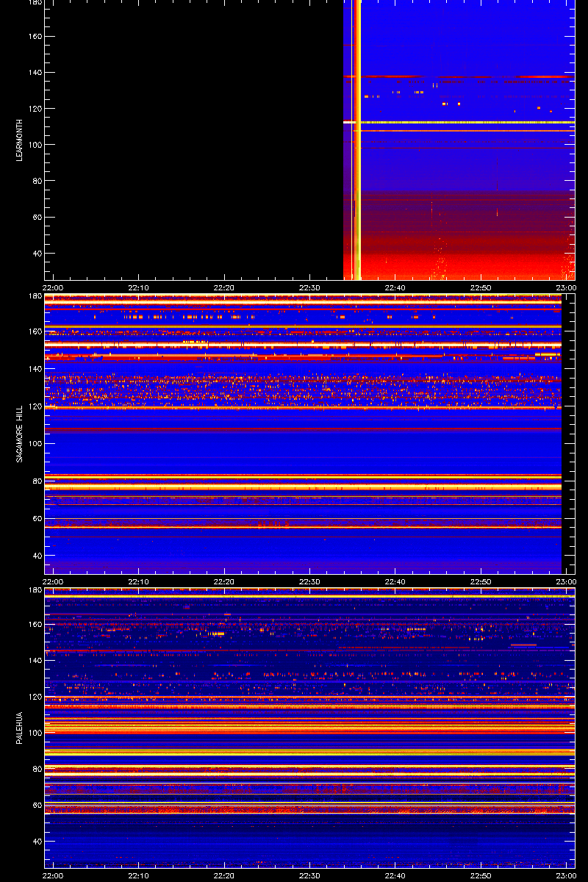Click 22:00 time label under SAGAMORE HILL plot
The height and width of the screenshot is (882, 588).
[x=53, y=582]
